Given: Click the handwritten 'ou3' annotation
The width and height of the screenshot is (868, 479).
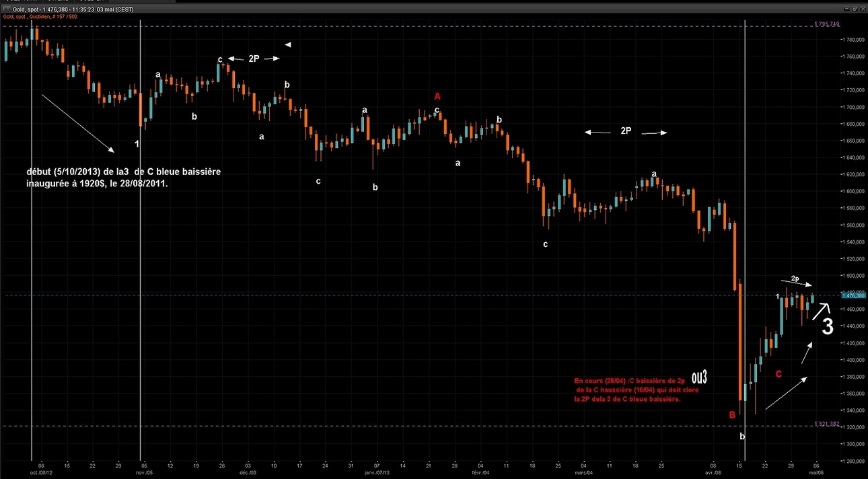Looking at the screenshot, I should pyautogui.click(x=699, y=378).
